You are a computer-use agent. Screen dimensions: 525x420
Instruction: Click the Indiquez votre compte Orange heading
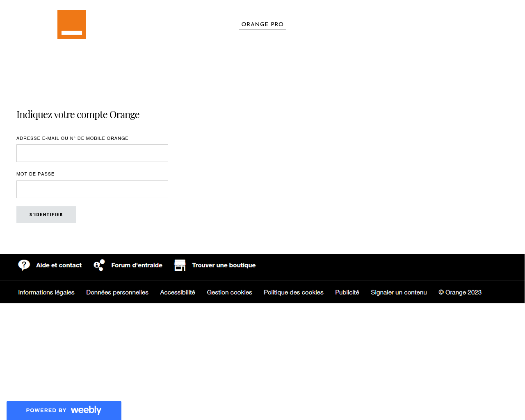click(78, 114)
